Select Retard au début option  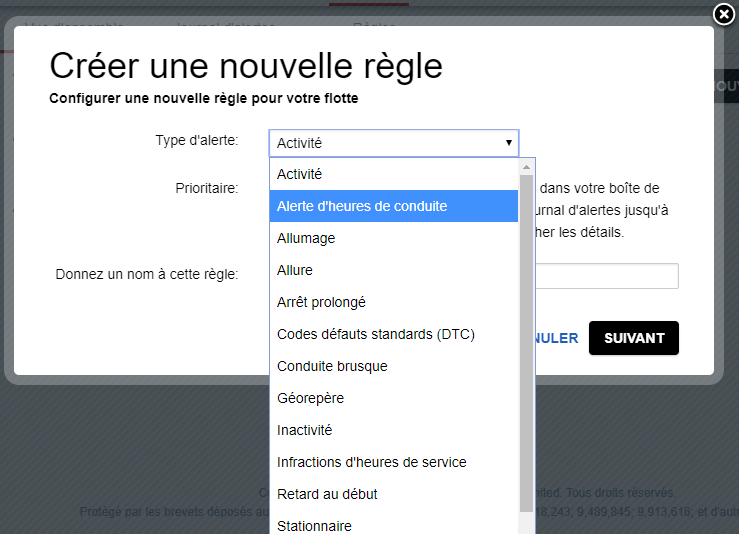394,494
